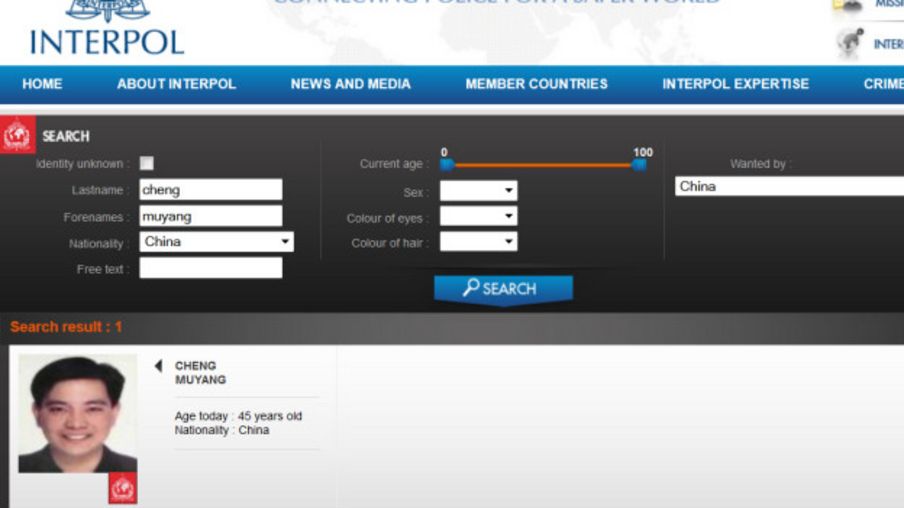
Task: Click the magnifier icon on Search button
Action: click(x=470, y=287)
